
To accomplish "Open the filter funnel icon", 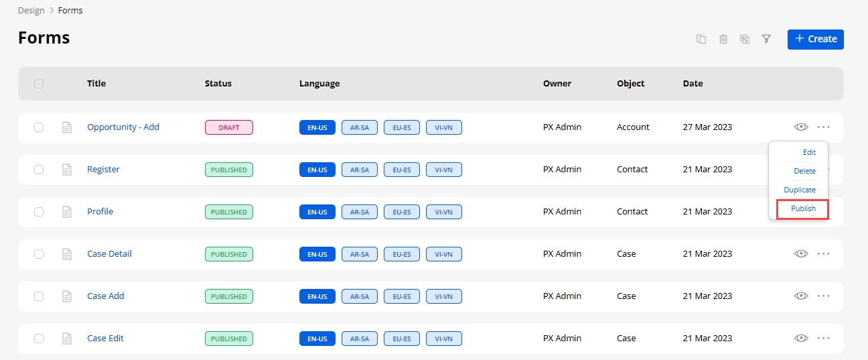I will 766,39.
